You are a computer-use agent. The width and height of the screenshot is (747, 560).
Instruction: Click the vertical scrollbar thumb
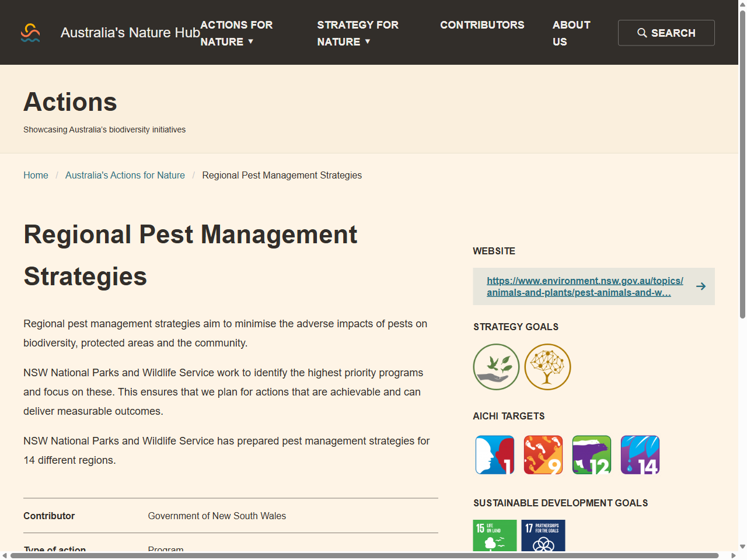pos(742,163)
